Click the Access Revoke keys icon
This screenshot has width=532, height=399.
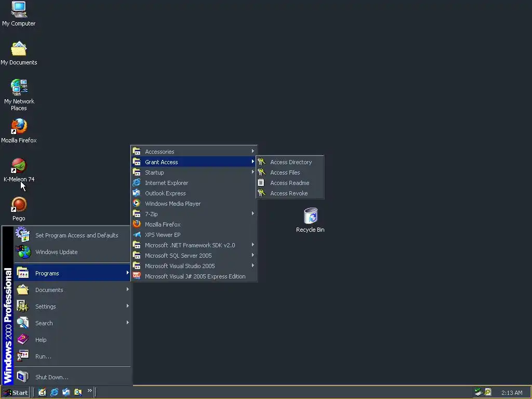point(261,193)
